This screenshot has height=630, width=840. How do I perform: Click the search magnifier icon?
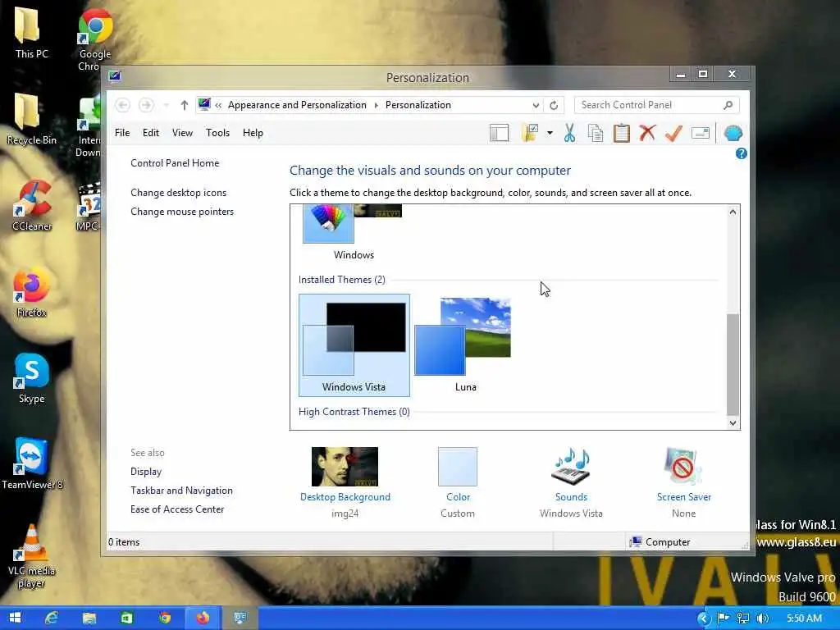click(728, 105)
